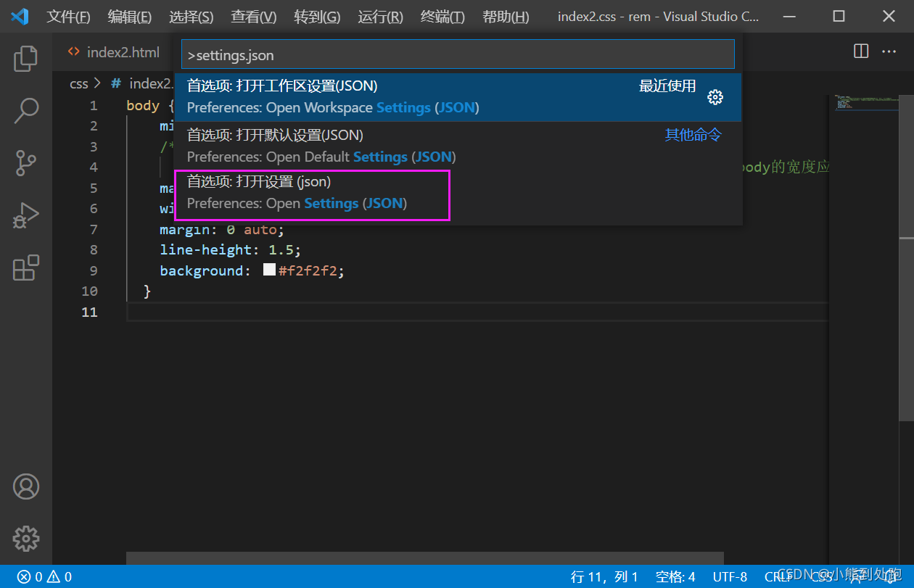Open the Search sidebar icon
Viewport: 914px width, 588px height.
[26, 110]
